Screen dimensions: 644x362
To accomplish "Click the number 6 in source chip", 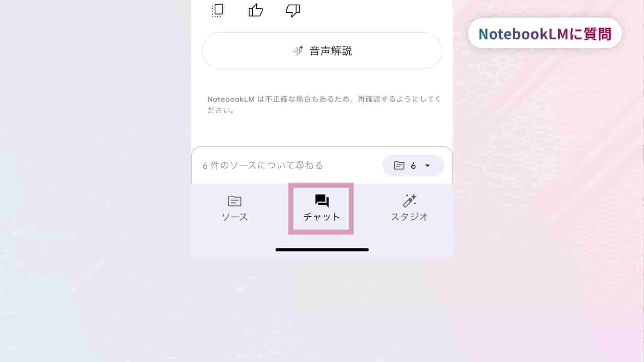I will (413, 166).
